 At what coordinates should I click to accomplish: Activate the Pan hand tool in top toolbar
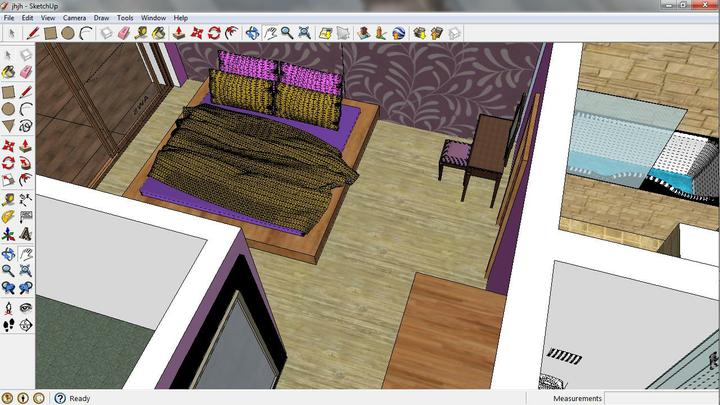click(x=269, y=33)
